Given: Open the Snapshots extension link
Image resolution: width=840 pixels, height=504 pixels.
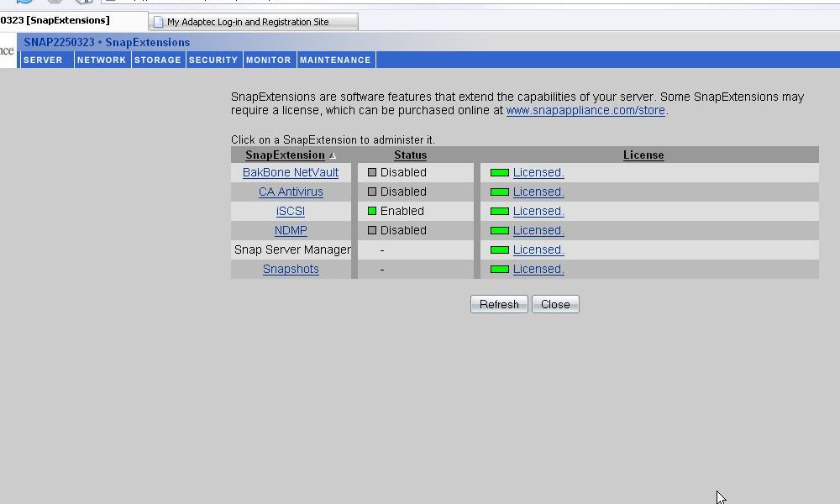Looking at the screenshot, I should pos(291,269).
